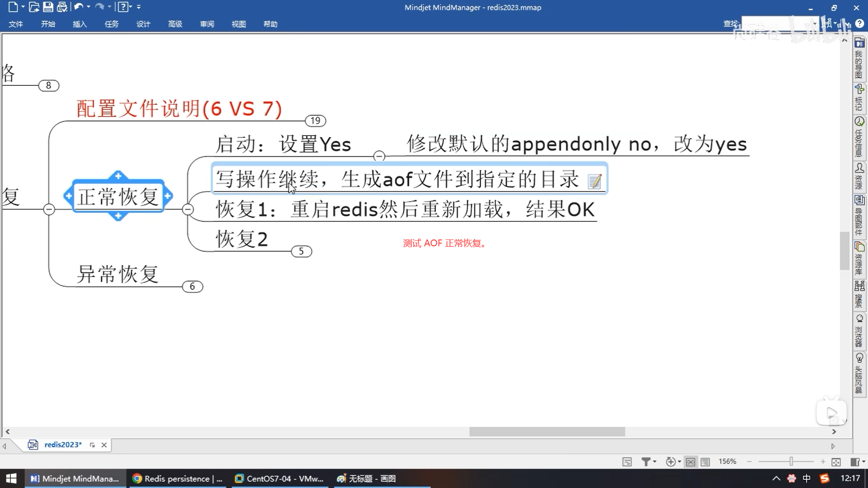Click the Save icon in quick access toolbar
Screen dimensions: 868x488
click(48, 7)
